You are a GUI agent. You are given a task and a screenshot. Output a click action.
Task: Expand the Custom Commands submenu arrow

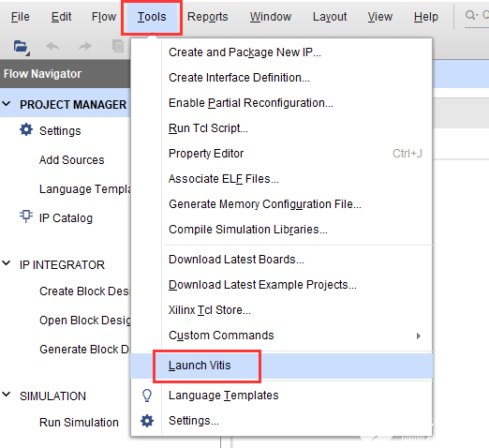click(x=419, y=336)
